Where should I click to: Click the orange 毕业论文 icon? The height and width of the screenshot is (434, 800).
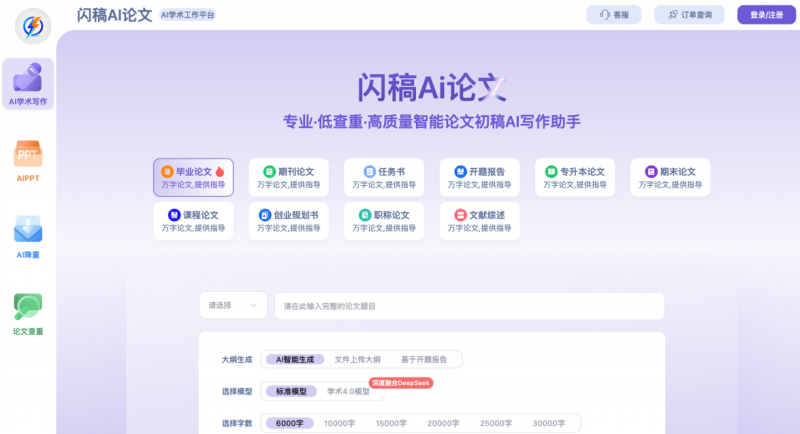(167, 171)
